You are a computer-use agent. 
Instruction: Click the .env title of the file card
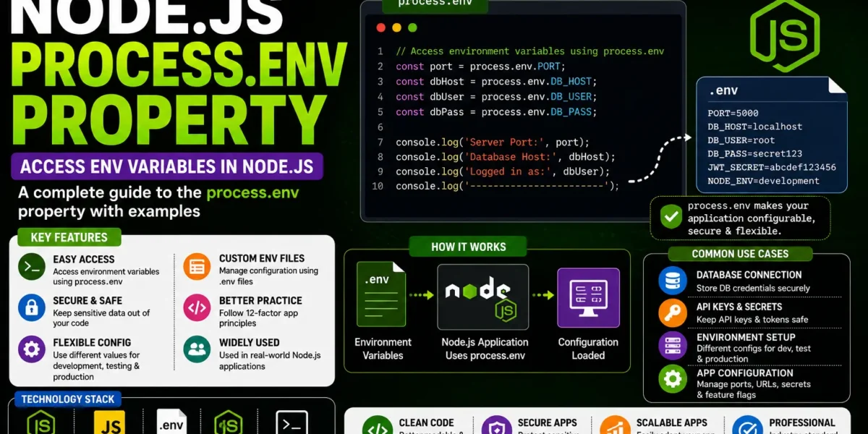pos(723,91)
